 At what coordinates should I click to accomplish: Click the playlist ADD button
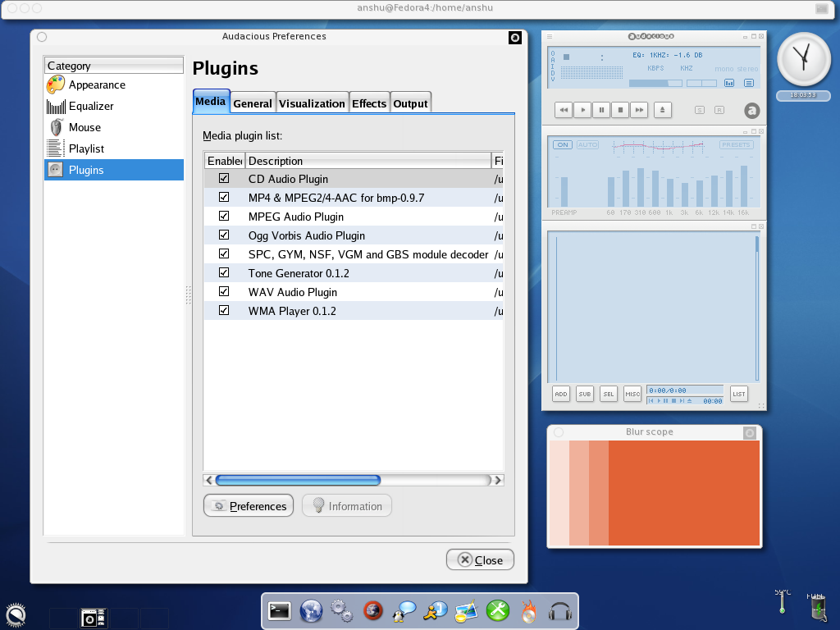click(x=561, y=394)
